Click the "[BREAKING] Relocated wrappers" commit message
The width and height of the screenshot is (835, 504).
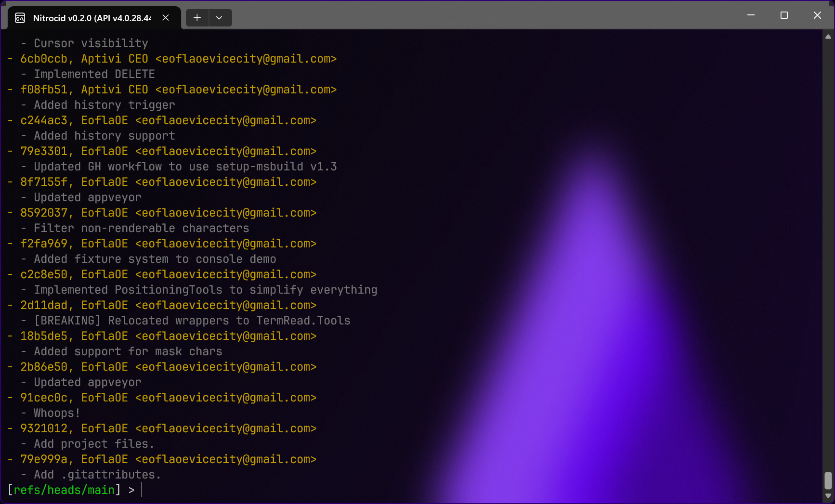192,321
